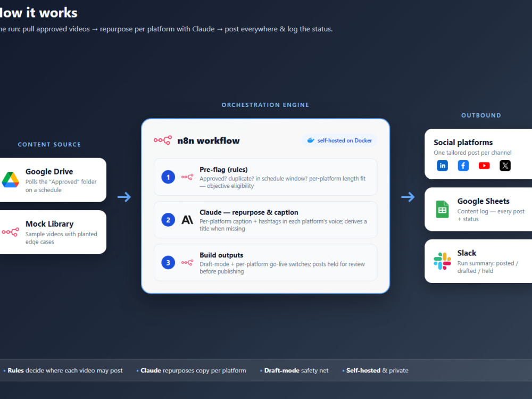Click the step 3 number circle

point(168,263)
